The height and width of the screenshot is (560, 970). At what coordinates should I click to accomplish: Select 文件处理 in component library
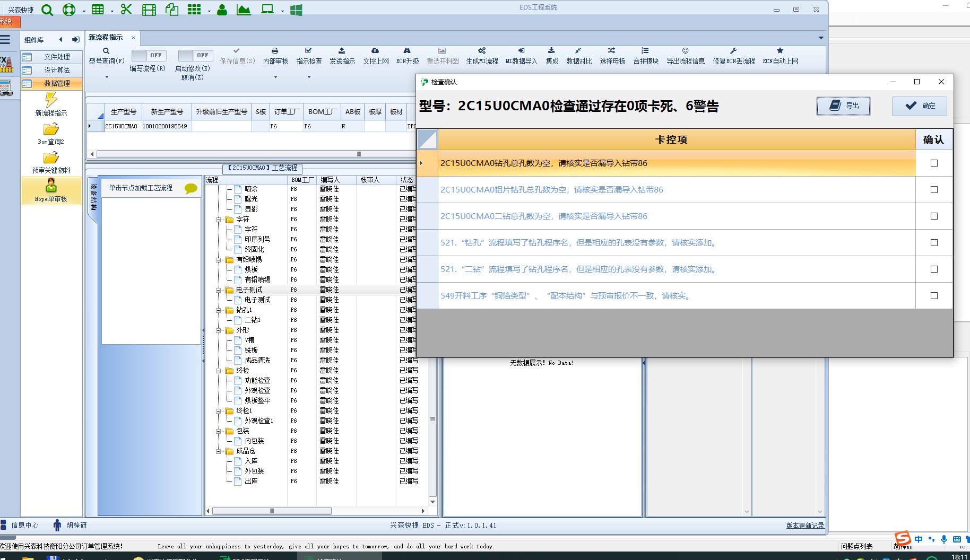pos(51,57)
